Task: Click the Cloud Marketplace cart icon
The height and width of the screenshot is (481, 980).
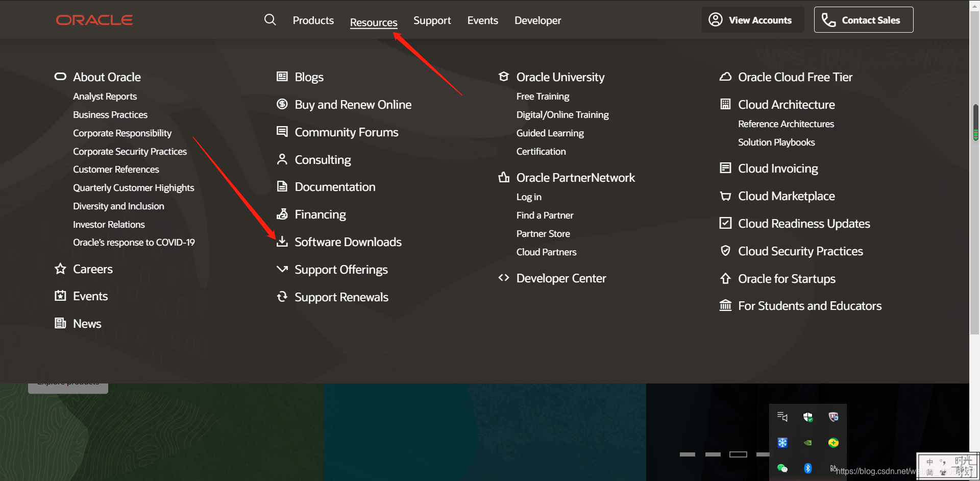Action: [725, 196]
